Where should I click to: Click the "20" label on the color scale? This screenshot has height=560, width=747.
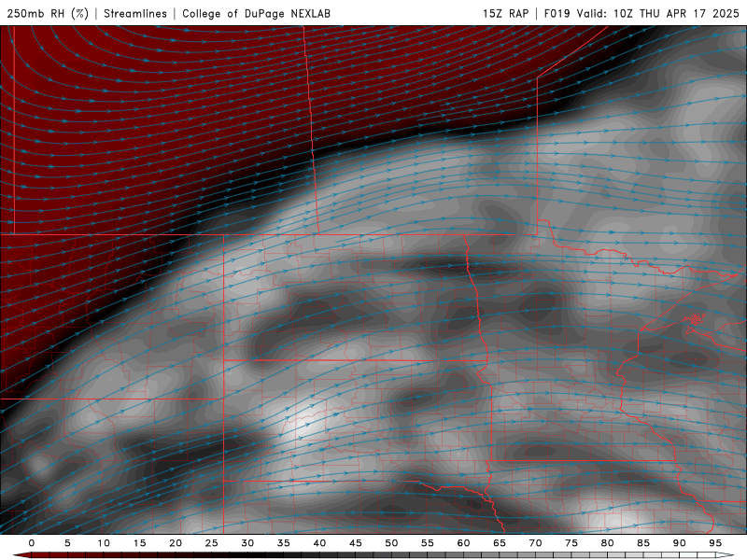pyautogui.click(x=176, y=543)
